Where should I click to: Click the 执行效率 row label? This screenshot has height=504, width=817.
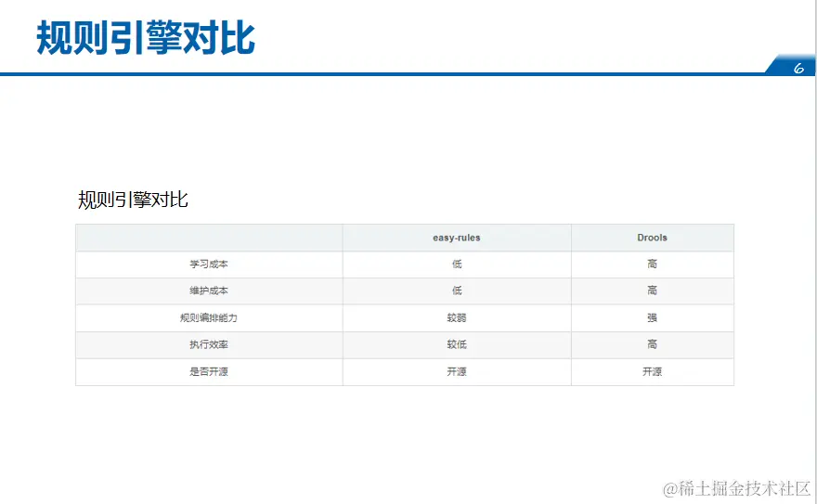click(208, 344)
